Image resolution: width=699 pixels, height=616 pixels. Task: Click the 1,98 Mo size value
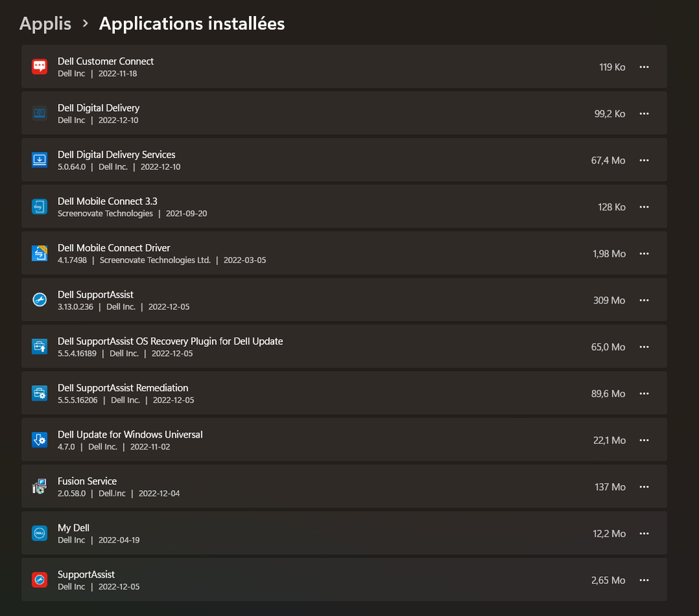click(609, 253)
